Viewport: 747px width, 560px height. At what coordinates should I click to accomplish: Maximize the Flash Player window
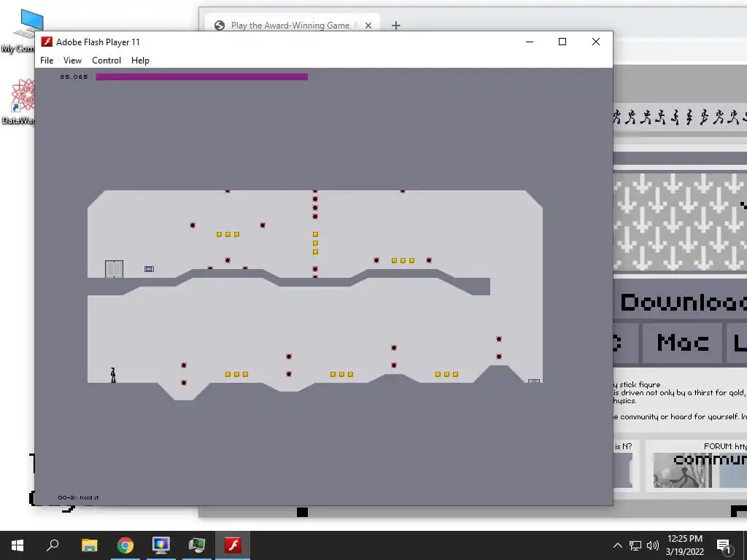[562, 42]
